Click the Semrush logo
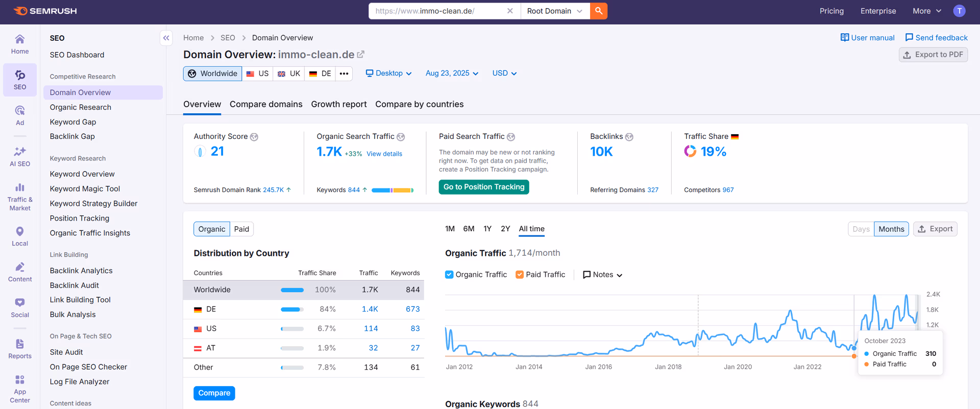This screenshot has width=980, height=409. pos(45,11)
